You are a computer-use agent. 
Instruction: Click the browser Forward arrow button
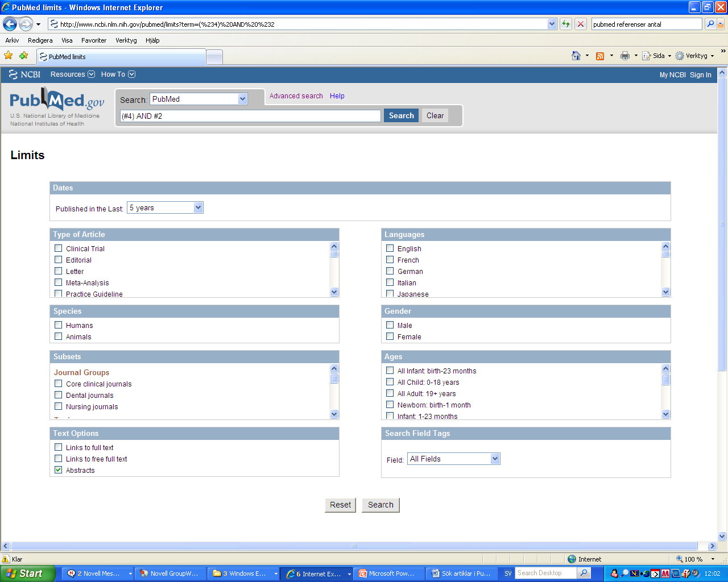click(26, 24)
